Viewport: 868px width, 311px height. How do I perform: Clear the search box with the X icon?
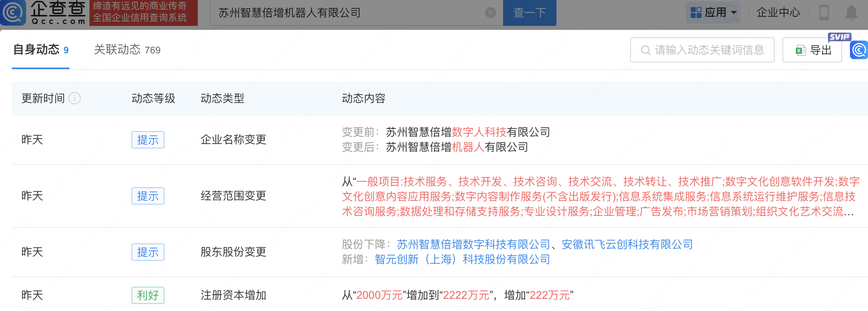[x=490, y=13]
